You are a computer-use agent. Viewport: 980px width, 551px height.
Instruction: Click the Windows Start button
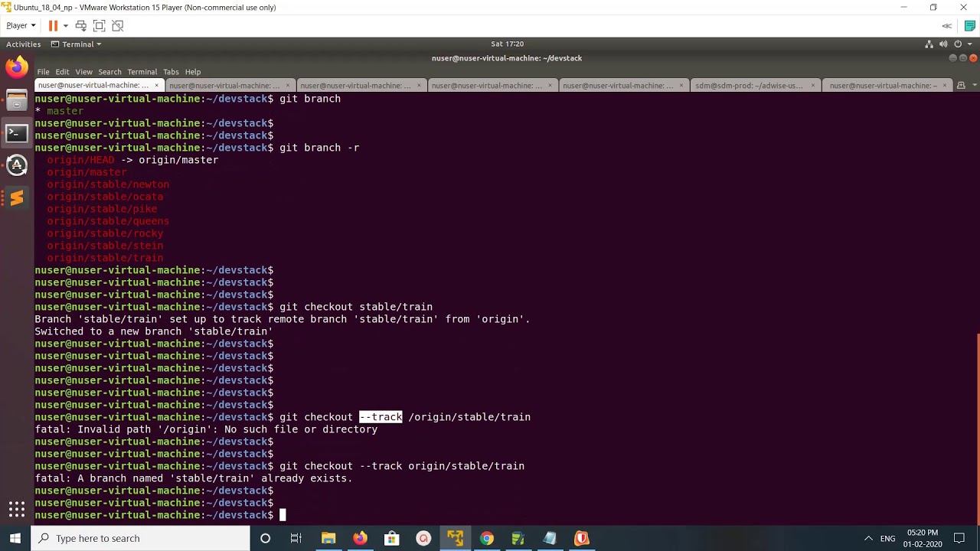(x=15, y=538)
